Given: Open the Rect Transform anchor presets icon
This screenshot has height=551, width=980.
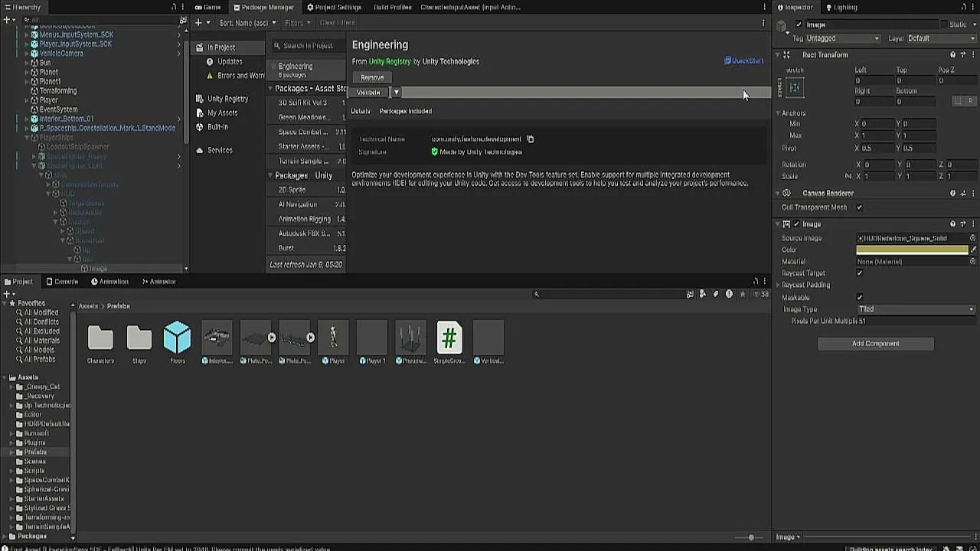Looking at the screenshot, I should click(795, 88).
